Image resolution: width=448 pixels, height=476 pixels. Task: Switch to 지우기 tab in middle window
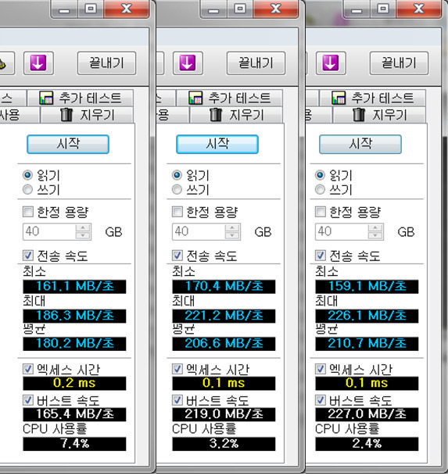pyautogui.click(x=236, y=115)
